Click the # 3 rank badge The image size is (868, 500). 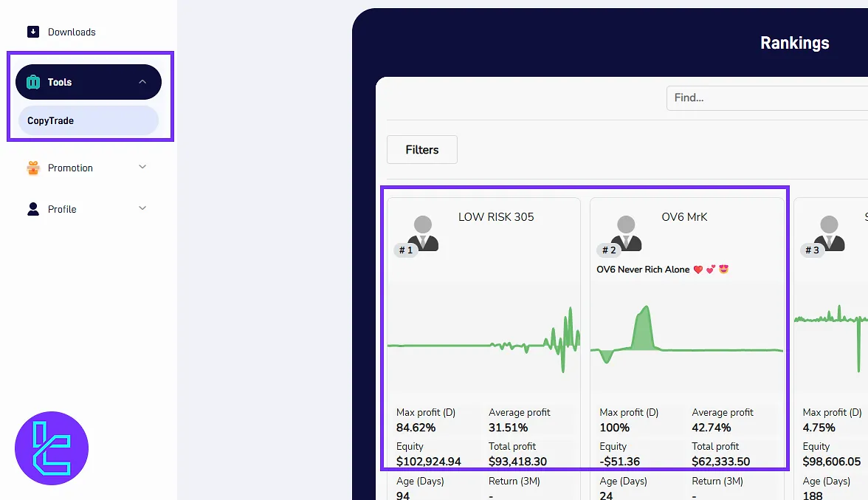[812, 250]
